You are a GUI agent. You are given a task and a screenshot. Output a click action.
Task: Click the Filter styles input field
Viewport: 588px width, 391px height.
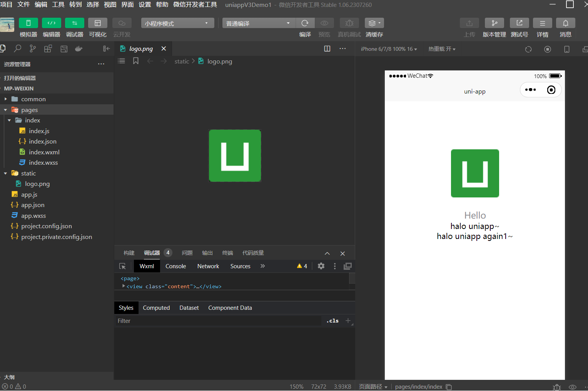(x=219, y=321)
